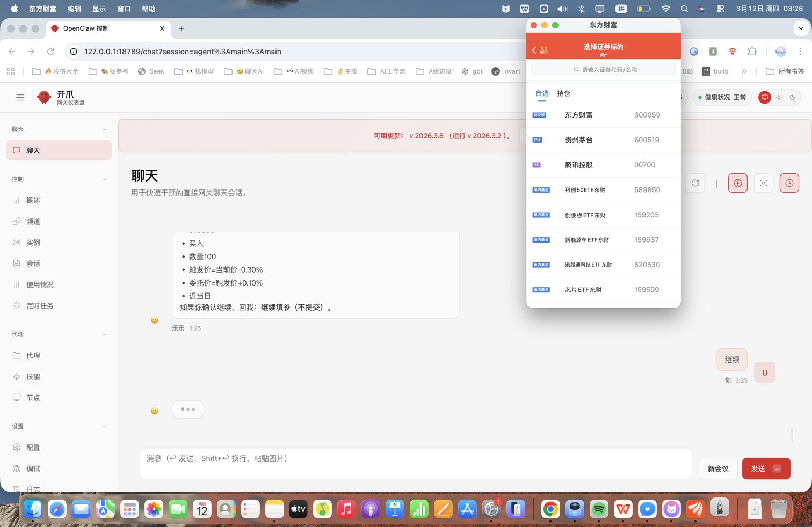812x527 pixels.
Task: Select the system theme monitor icon
Action: tap(764, 97)
